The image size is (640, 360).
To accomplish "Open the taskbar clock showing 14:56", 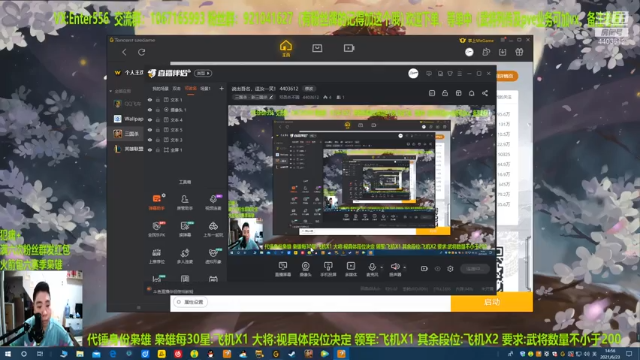I will point(610,354).
